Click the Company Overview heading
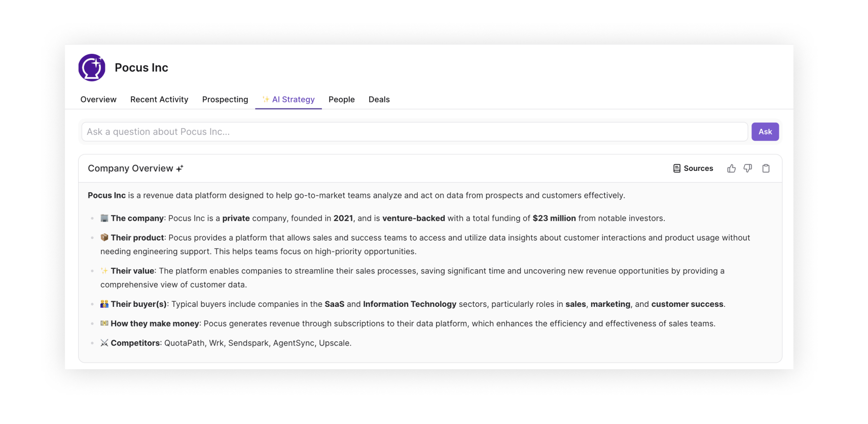Screen dimensions: 868x424 130,168
